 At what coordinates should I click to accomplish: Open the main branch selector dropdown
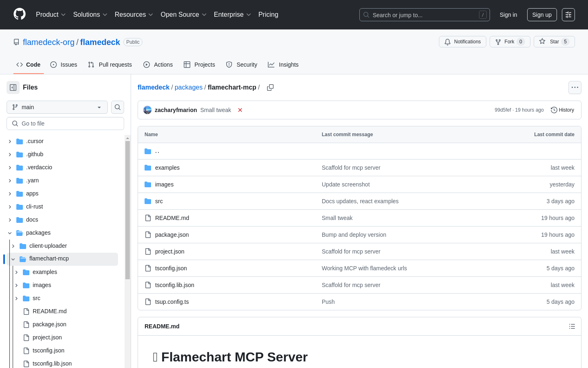point(57,107)
